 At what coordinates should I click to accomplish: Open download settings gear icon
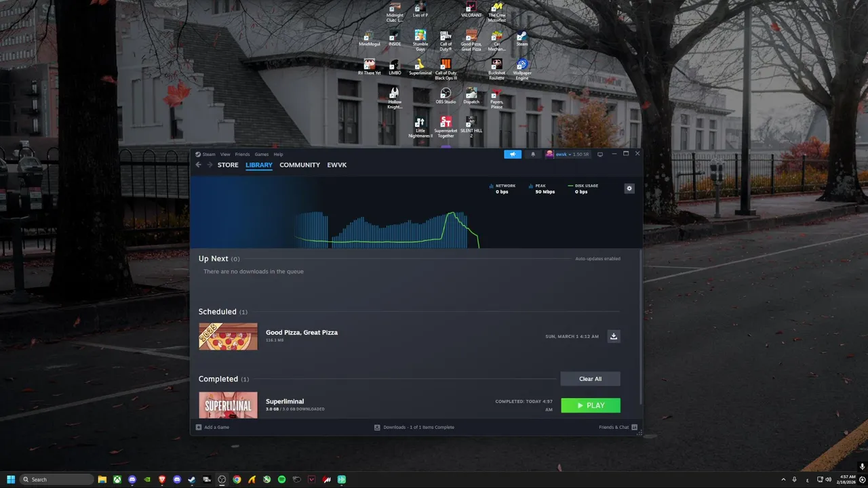pyautogui.click(x=629, y=188)
